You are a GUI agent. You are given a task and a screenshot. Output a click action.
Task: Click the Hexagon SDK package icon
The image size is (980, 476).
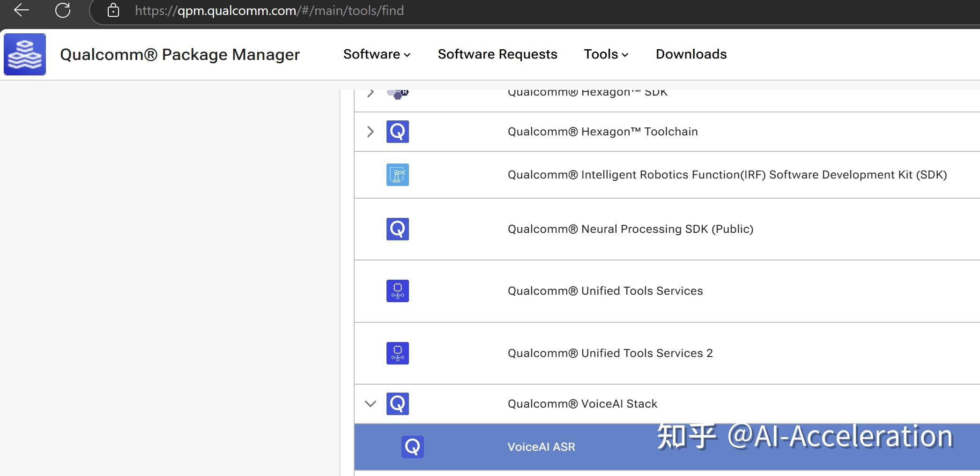point(397,92)
